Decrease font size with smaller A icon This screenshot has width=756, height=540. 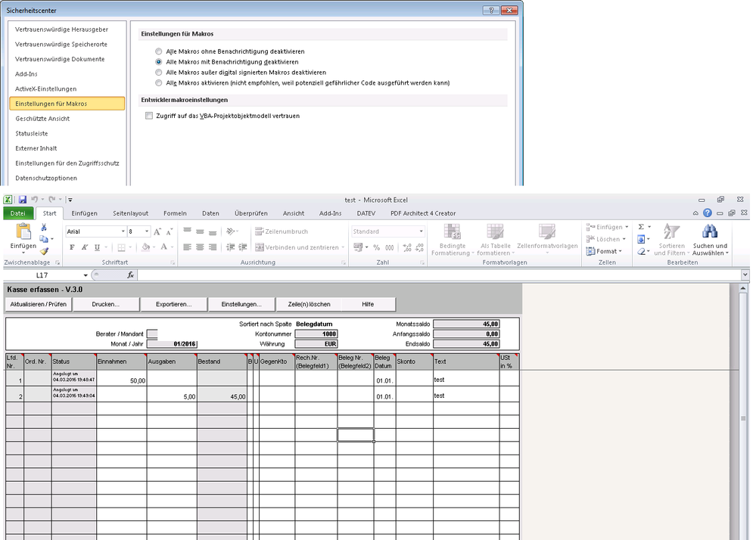tap(170, 231)
